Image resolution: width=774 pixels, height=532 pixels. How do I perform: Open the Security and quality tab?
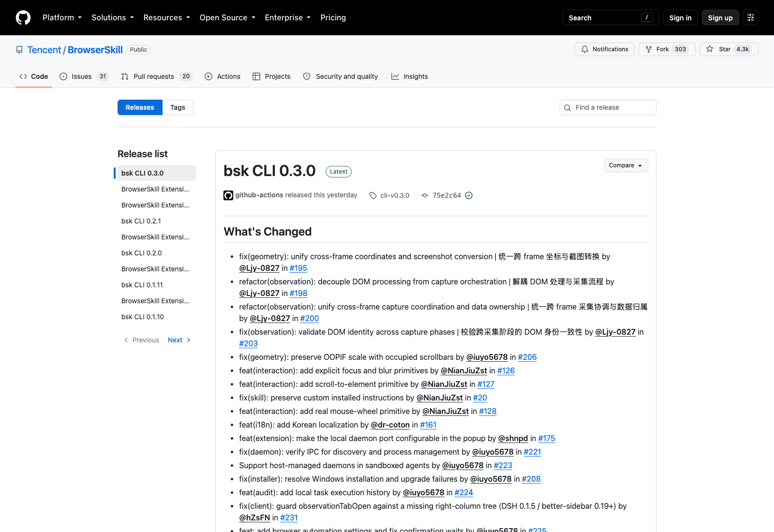click(341, 76)
